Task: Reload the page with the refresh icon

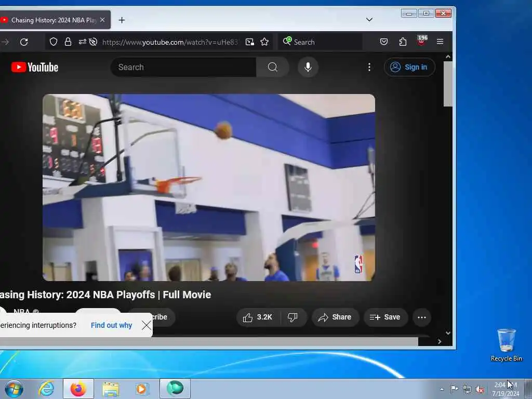Action: pyautogui.click(x=24, y=42)
